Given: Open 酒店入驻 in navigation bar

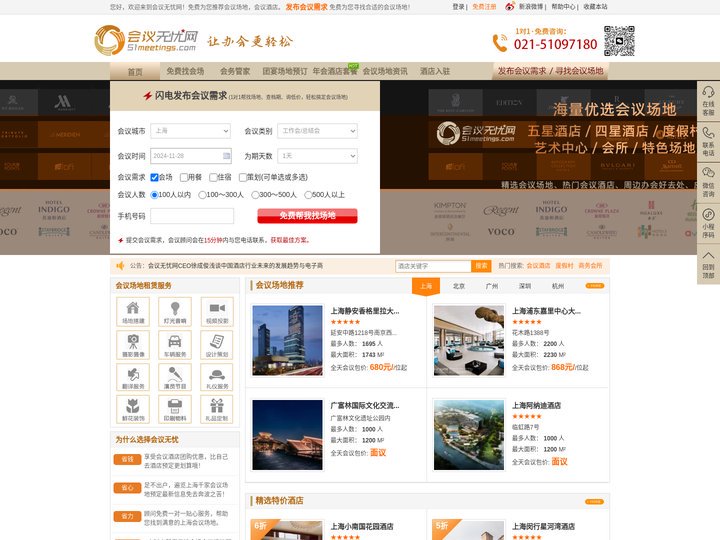Looking at the screenshot, I should coord(435,71).
